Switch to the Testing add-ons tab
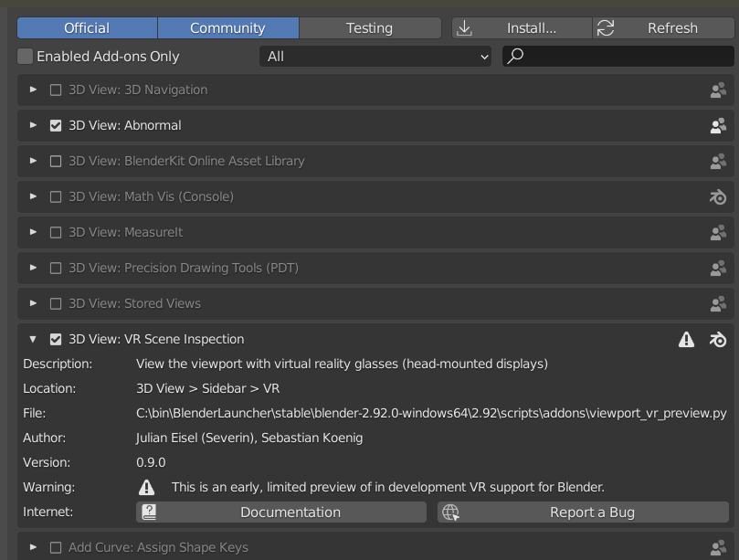Viewport: 739px width, 560px height. [x=369, y=27]
